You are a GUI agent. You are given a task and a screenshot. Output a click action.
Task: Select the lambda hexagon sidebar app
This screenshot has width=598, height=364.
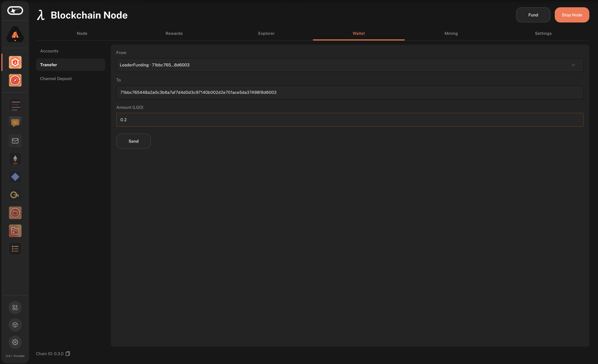[15, 62]
